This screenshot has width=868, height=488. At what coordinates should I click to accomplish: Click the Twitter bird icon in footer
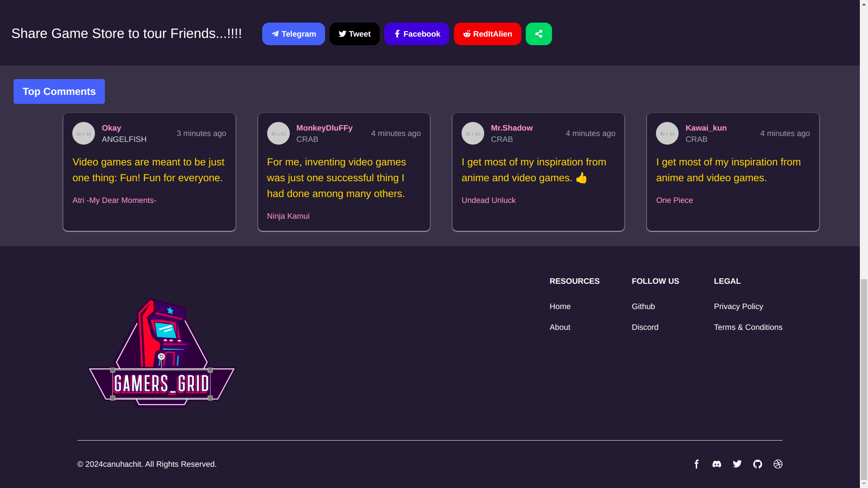tap(737, 464)
